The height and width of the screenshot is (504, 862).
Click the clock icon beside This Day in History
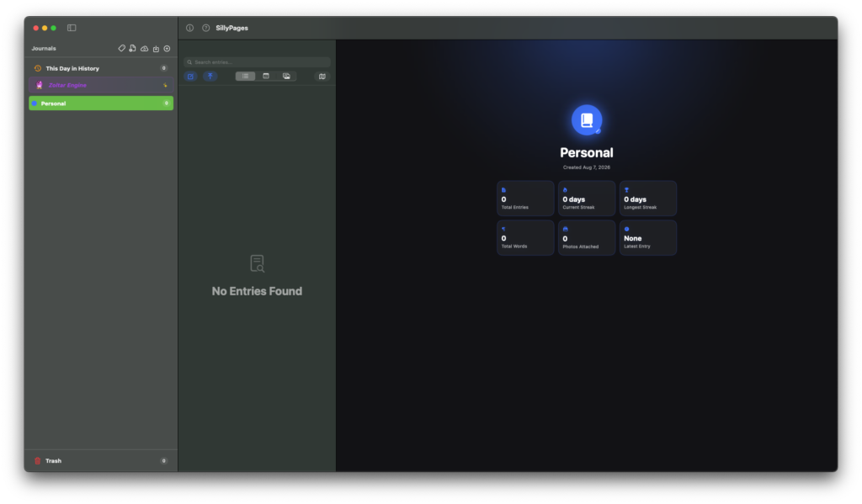click(38, 68)
